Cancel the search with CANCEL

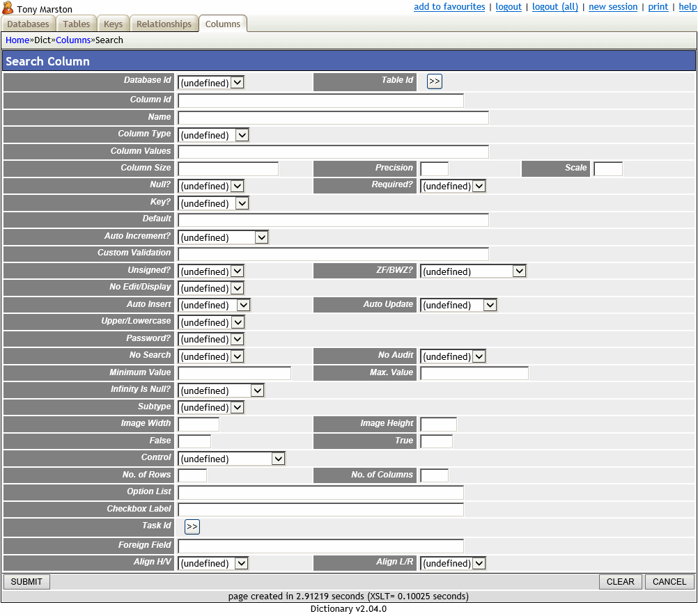(x=668, y=581)
